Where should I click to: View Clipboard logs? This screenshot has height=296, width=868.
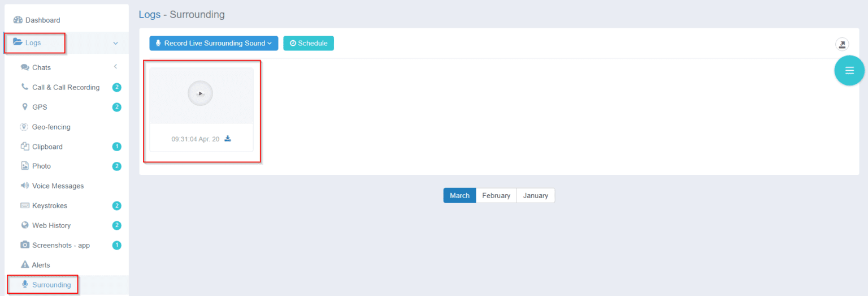pos(47,147)
